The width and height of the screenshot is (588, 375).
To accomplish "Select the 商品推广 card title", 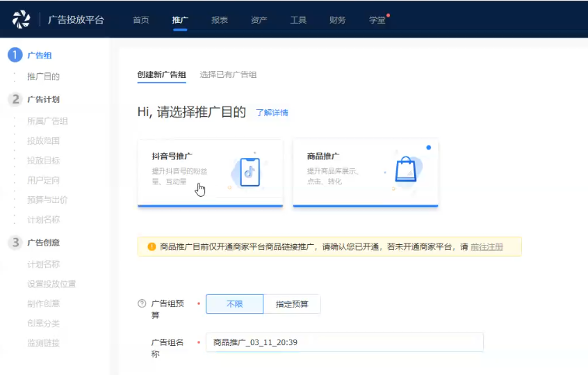I will [323, 156].
